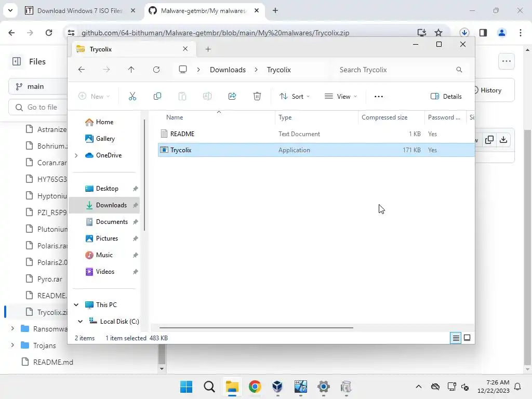Click the search magnifier in Search Trycolix box

459,70
